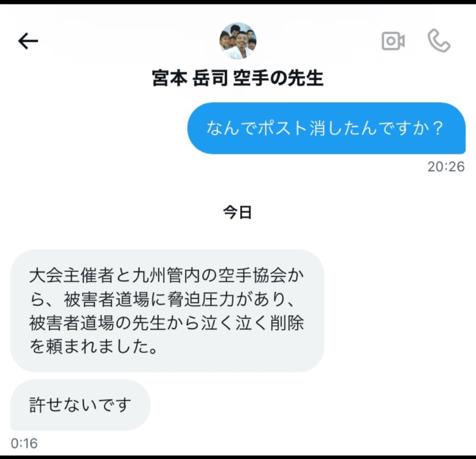Click the line ending を頼まれました。
Viewport: 476px width, 459px height.
click(x=94, y=346)
